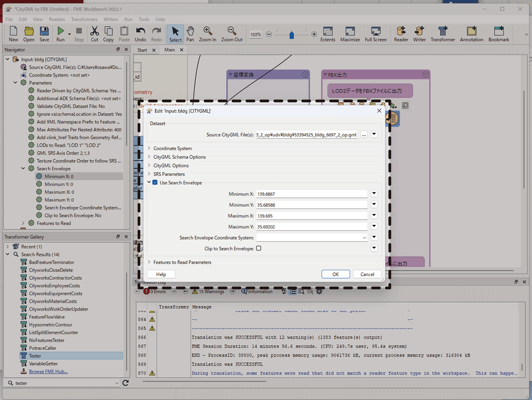The width and height of the screenshot is (532, 400).
Task: Open the FBX出力 bookmark gear settings
Action: coord(425,75)
